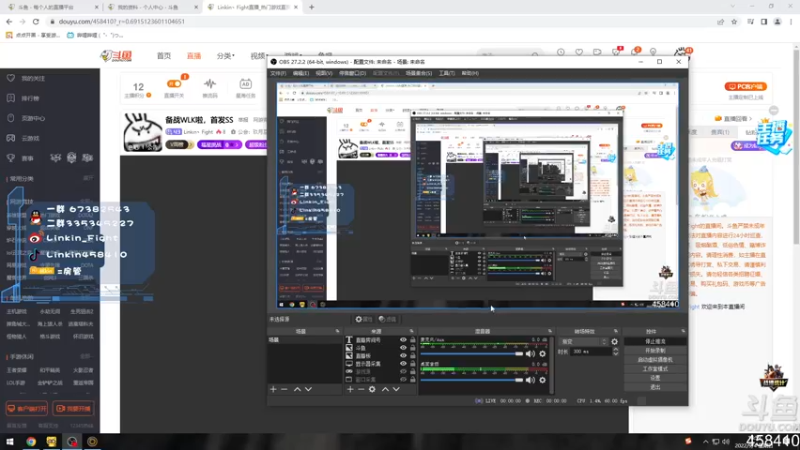Open OBS 设置 settings button

coord(655,378)
